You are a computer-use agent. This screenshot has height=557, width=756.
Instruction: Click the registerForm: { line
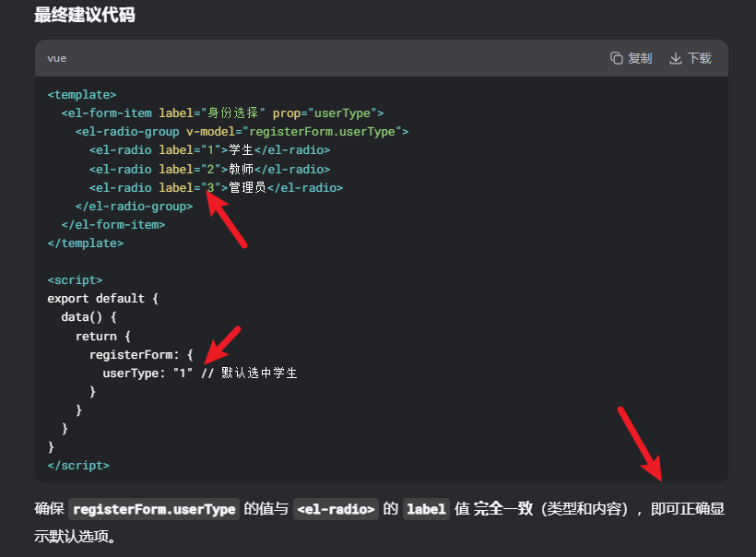point(141,355)
